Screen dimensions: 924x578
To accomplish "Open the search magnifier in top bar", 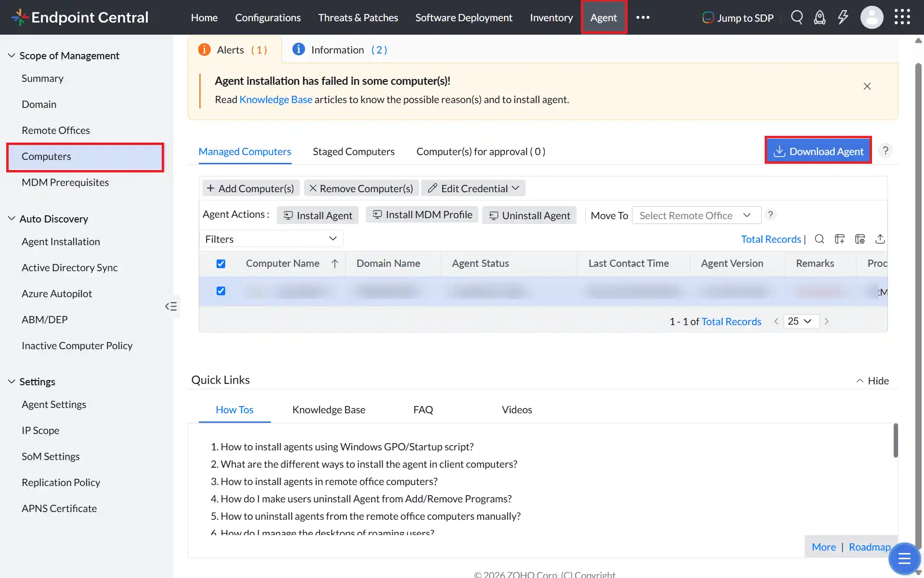I will 797,17.
